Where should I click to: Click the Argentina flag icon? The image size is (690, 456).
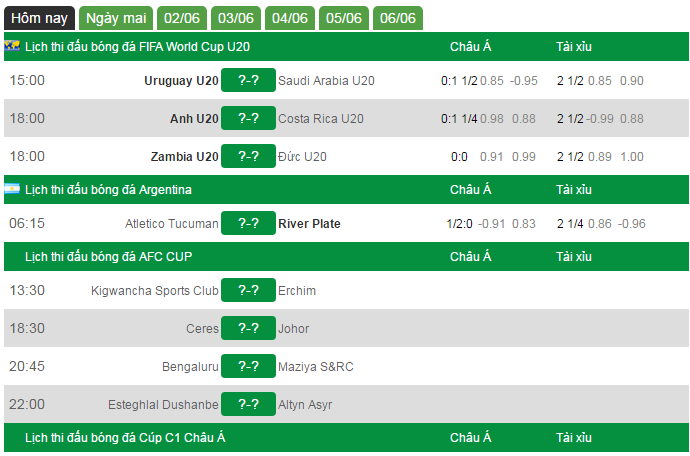tap(12, 189)
